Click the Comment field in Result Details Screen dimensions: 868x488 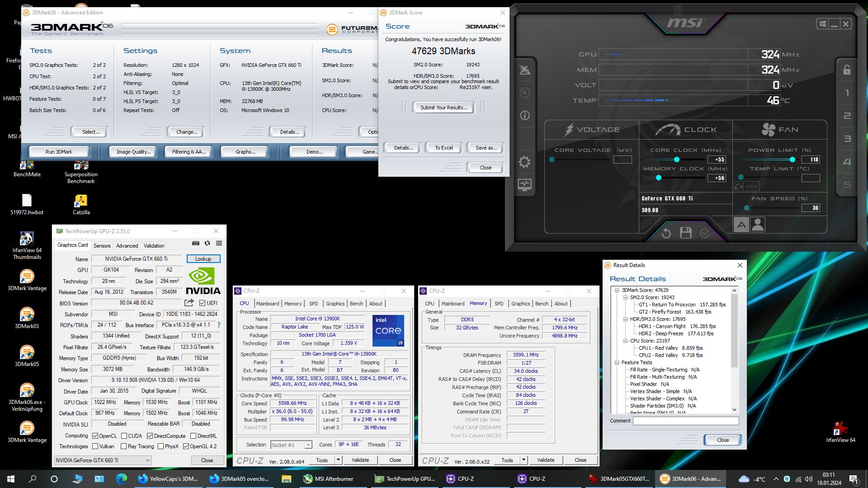(x=685, y=421)
